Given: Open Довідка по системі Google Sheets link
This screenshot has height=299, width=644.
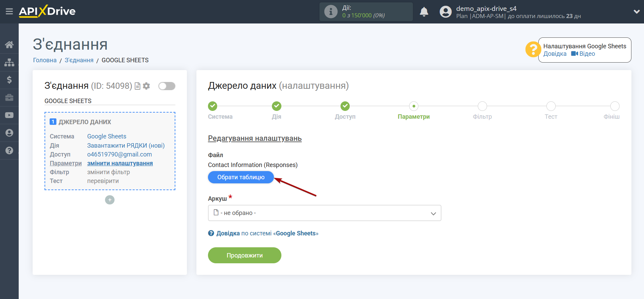Looking at the screenshot, I should (x=263, y=233).
